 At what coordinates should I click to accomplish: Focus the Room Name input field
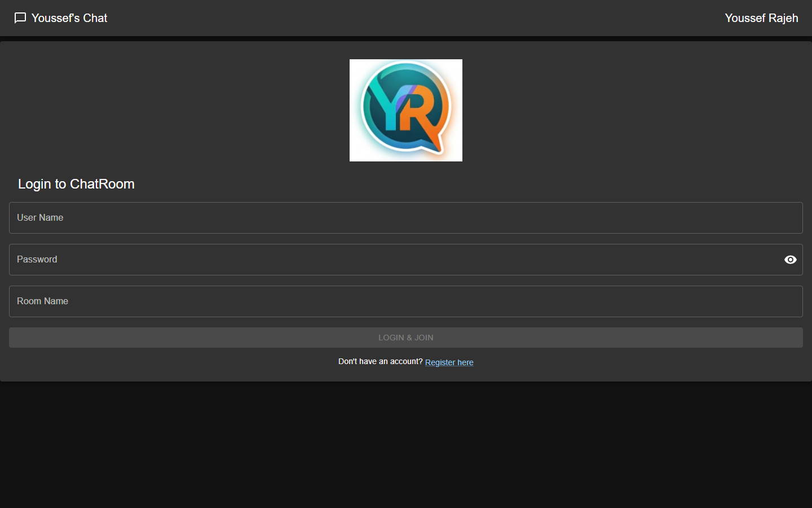[x=406, y=301]
